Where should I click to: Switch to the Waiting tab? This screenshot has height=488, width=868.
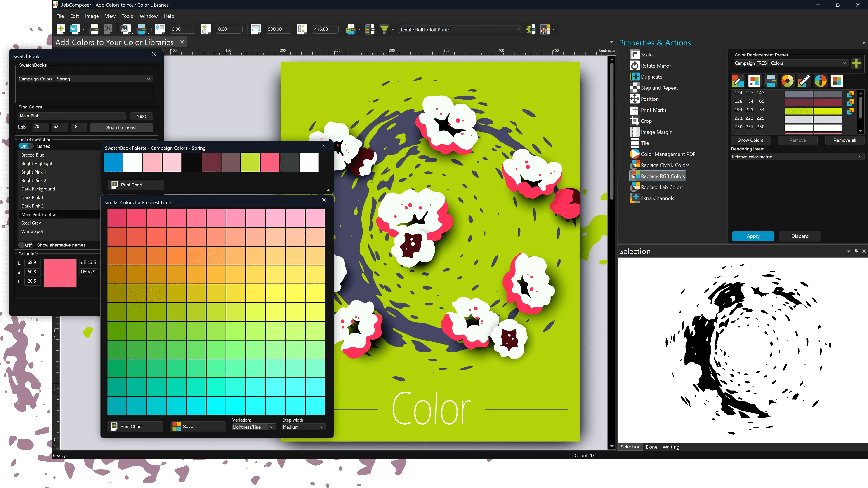(x=670, y=447)
